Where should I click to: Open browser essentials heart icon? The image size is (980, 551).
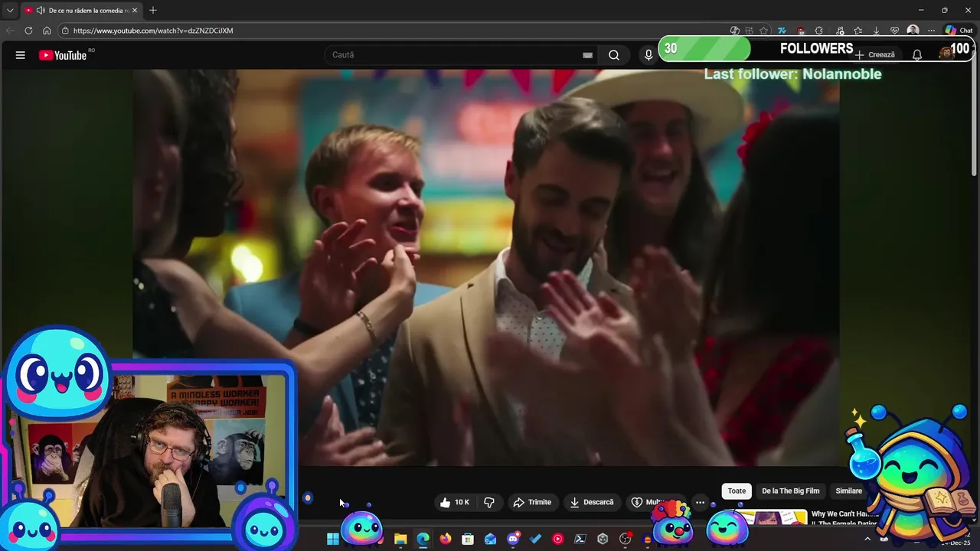click(894, 31)
